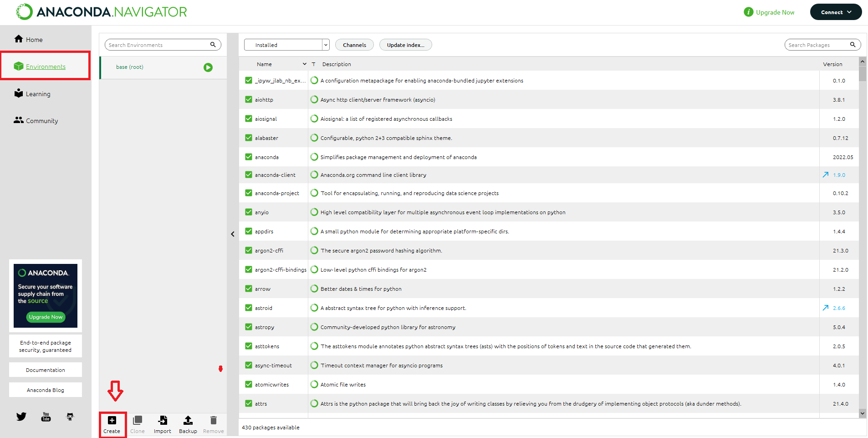868x438 pixels.
Task: Open the Connect dropdown menu
Action: 836,12
